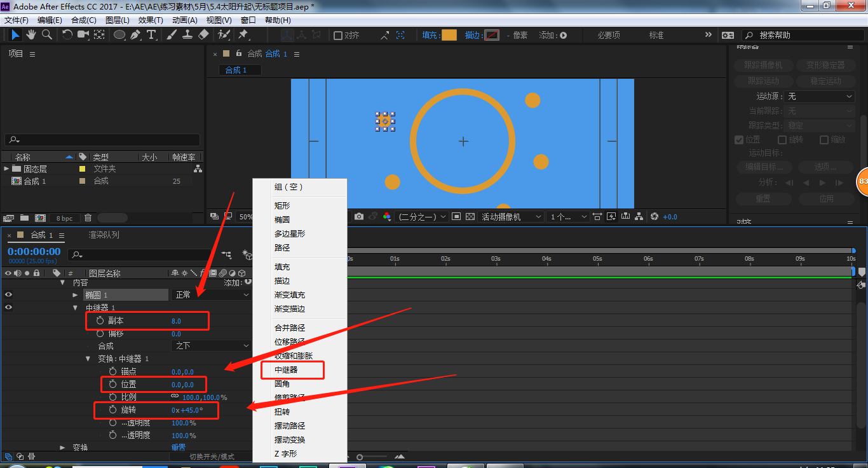Check the 缩放 checkbox in the tracker panel
Viewport: 868px width, 468px height.
824,140
